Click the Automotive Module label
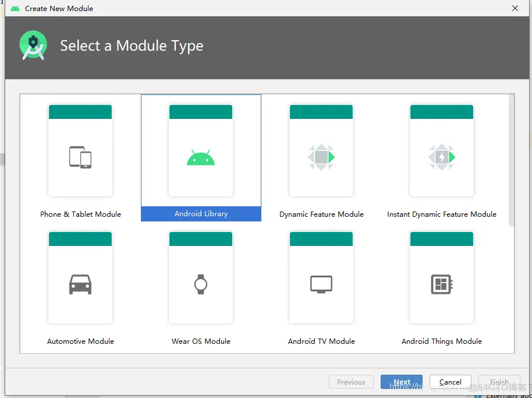532x398 pixels. [x=80, y=341]
